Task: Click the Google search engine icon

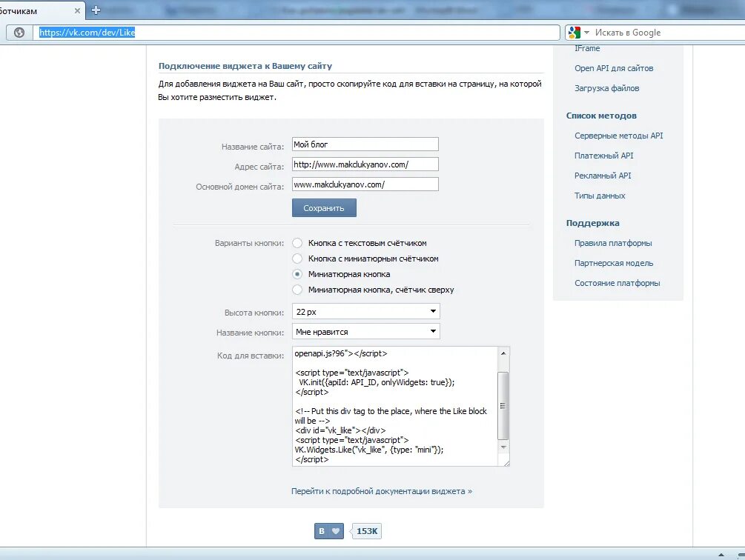Action: click(x=574, y=33)
